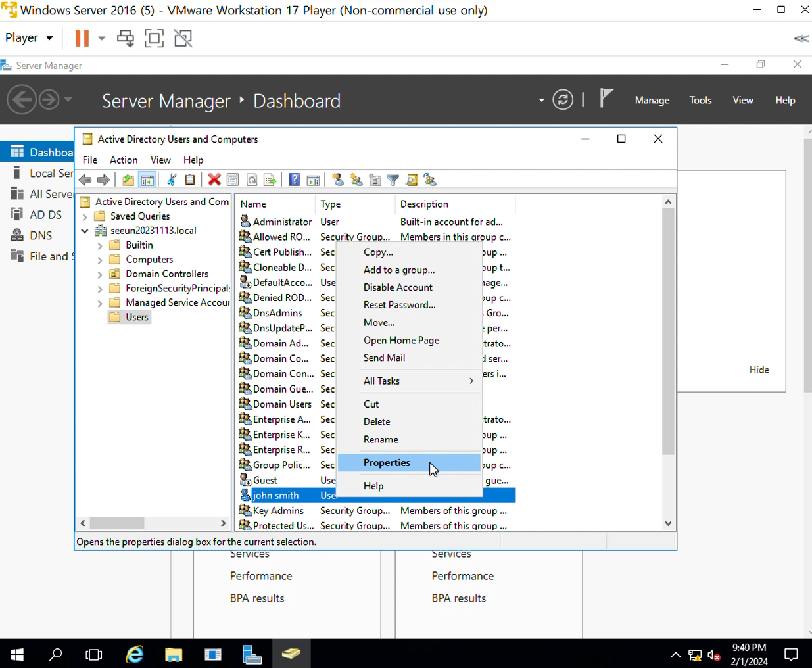The width and height of the screenshot is (812, 668).
Task: Open the Server Manager Tools menu
Action: [x=700, y=100]
